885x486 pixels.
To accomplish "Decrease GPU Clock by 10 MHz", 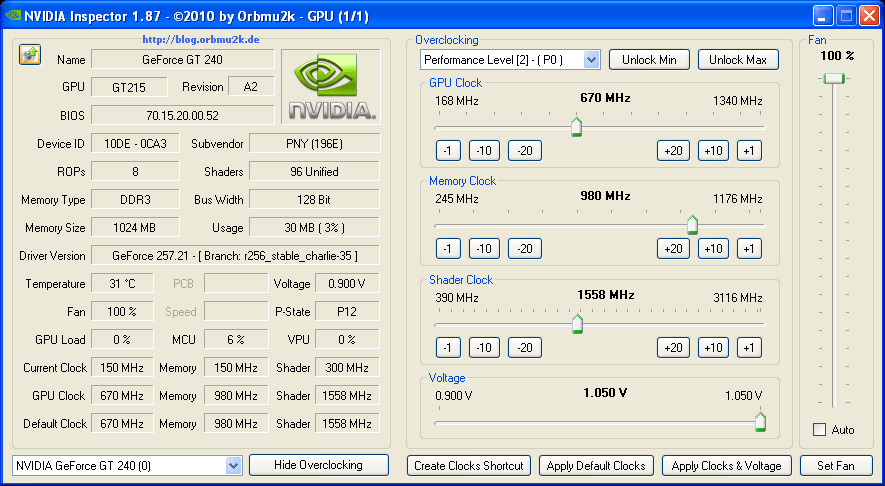I will 484,151.
